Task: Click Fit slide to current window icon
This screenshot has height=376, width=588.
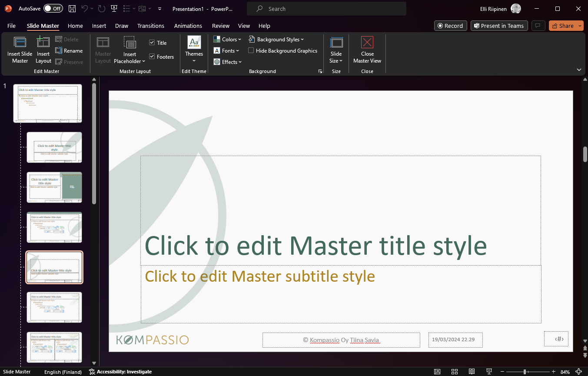Action: (578, 372)
